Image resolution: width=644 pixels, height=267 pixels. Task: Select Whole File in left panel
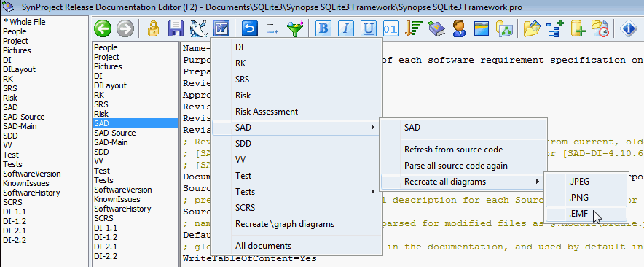(24, 22)
